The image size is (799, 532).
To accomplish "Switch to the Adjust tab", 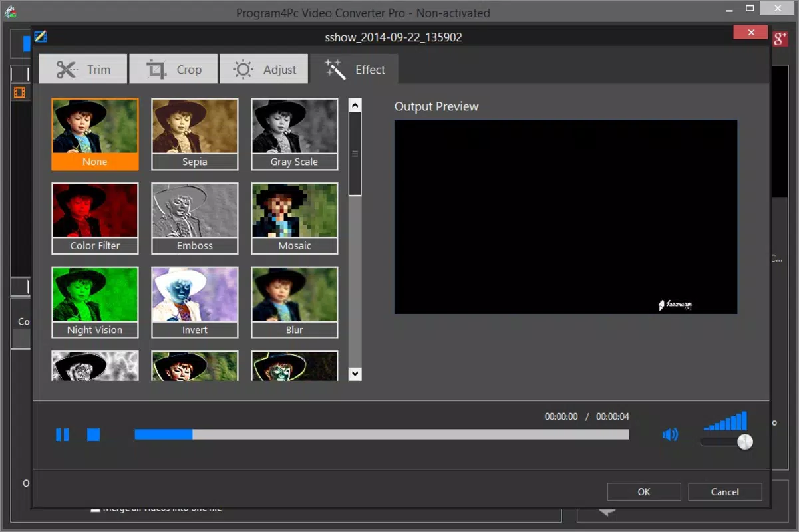I will click(264, 69).
